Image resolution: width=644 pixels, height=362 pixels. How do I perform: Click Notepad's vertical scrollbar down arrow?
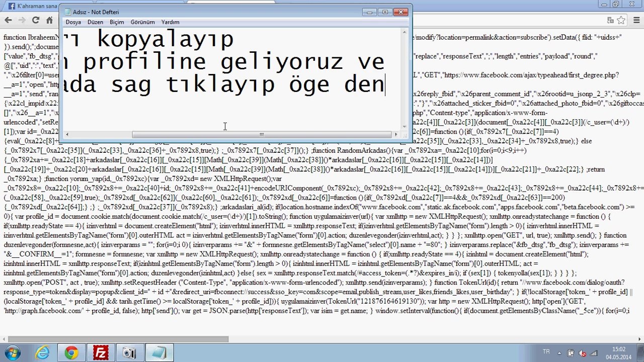[405, 127]
